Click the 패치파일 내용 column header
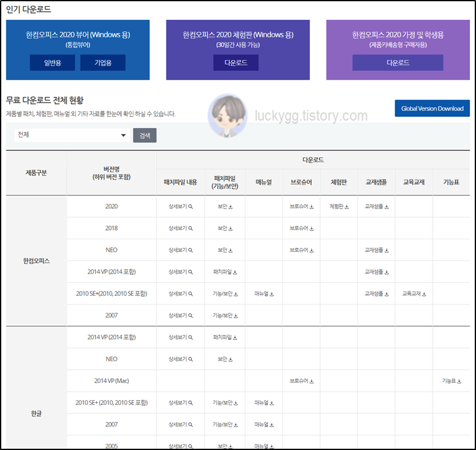The height and width of the screenshot is (450, 476). [x=180, y=182]
